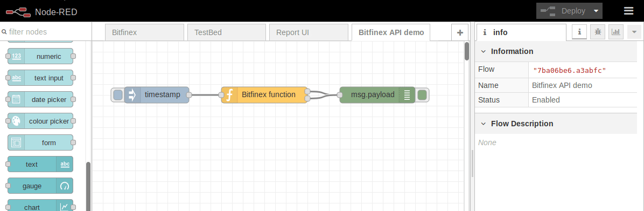Select the Bitfinex function node
The width and height of the screenshot is (644, 211).
pos(264,95)
